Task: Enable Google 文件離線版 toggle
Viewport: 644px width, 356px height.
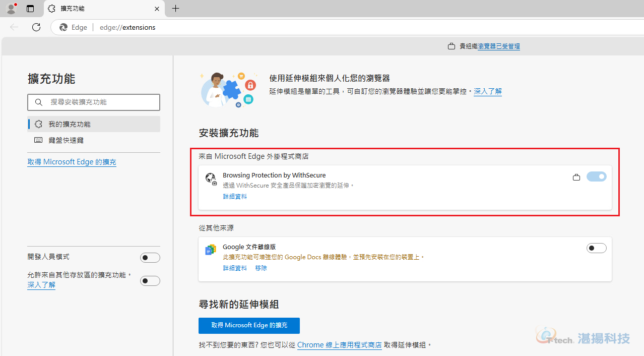Action: tap(597, 248)
